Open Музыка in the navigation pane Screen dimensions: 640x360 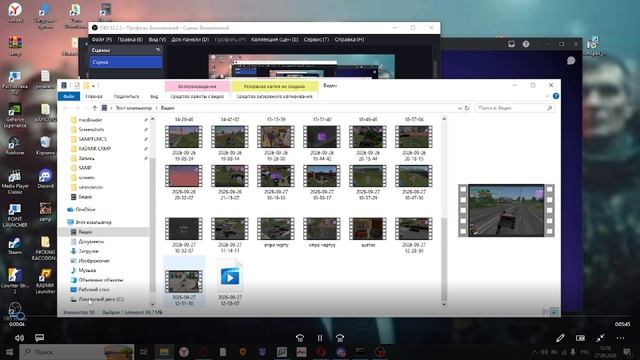pyautogui.click(x=87, y=270)
